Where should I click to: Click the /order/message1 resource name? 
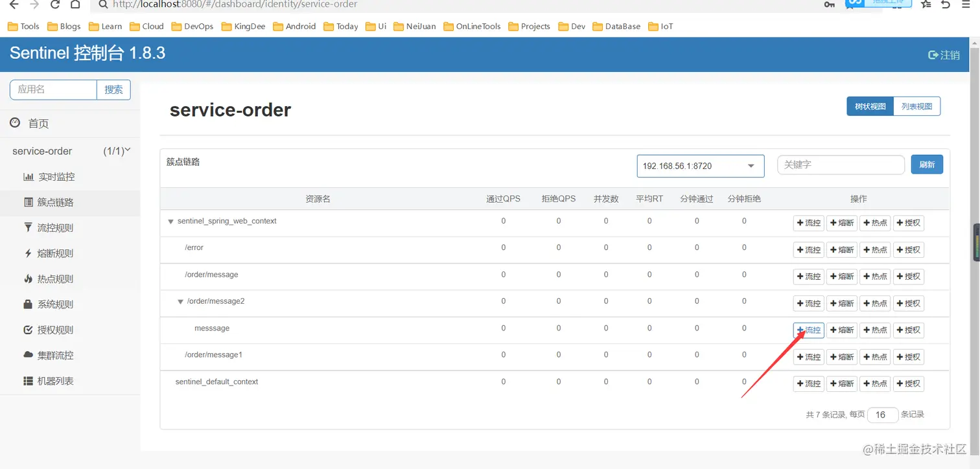pos(213,355)
